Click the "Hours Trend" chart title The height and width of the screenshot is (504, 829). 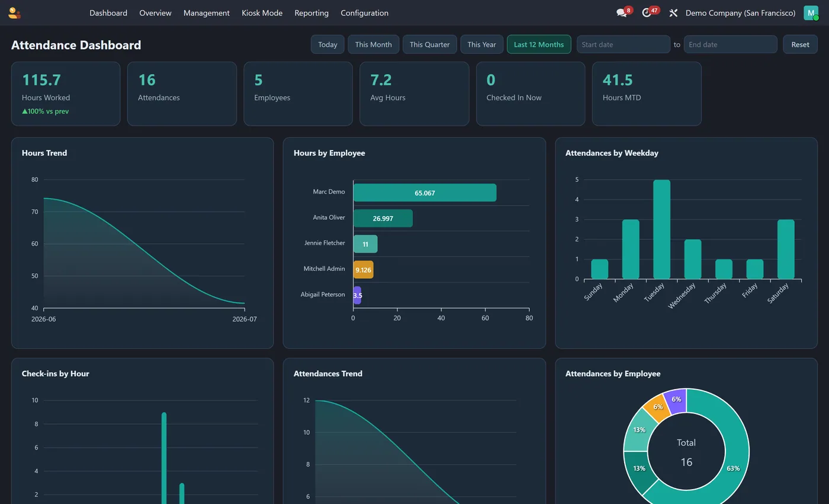(x=44, y=153)
